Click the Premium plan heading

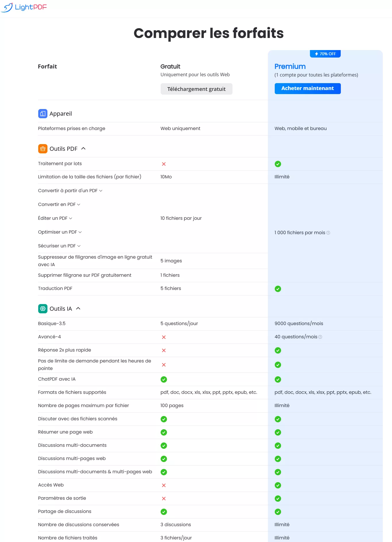point(290,66)
